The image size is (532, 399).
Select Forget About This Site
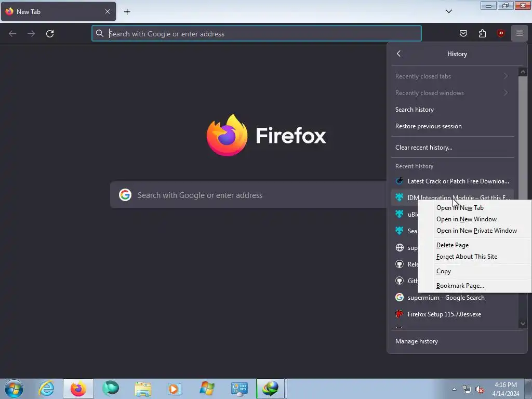pos(475,257)
